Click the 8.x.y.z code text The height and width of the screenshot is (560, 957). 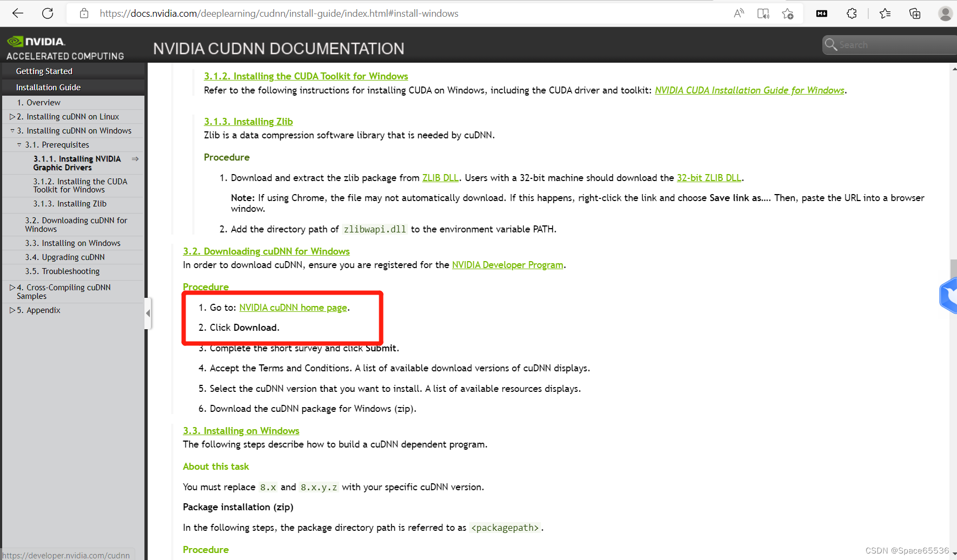[x=319, y=487]
